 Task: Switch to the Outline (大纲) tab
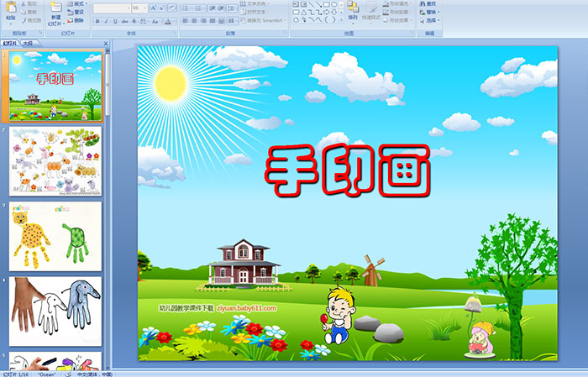point(28,42)
